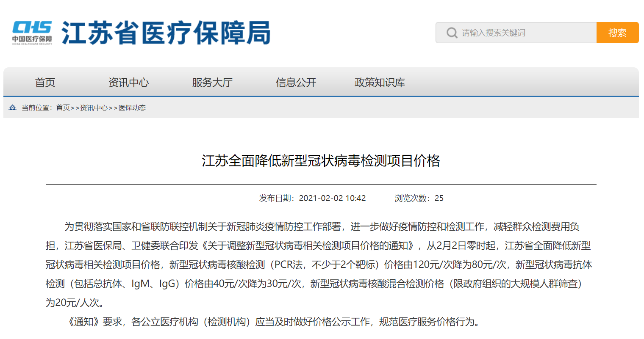
Task: Click the article headline 江苏全面降低新型冠状病毒检测项目价格
Action: [x=321, y=161]
